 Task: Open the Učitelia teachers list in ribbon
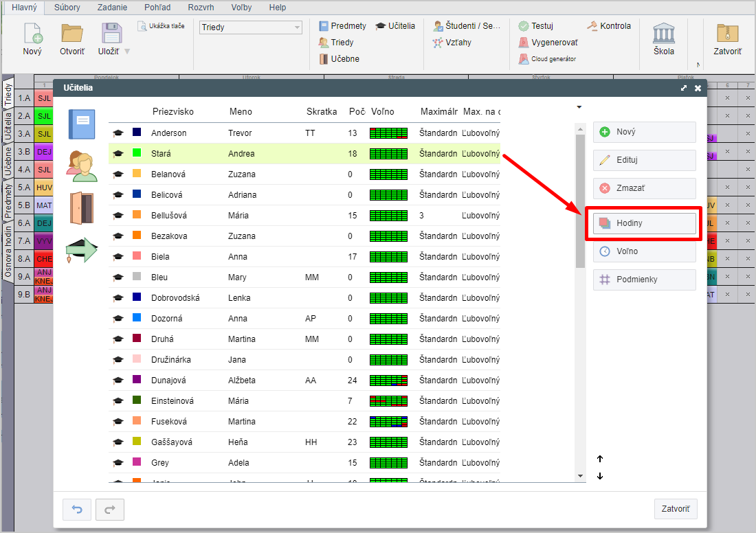coord(395,26)
